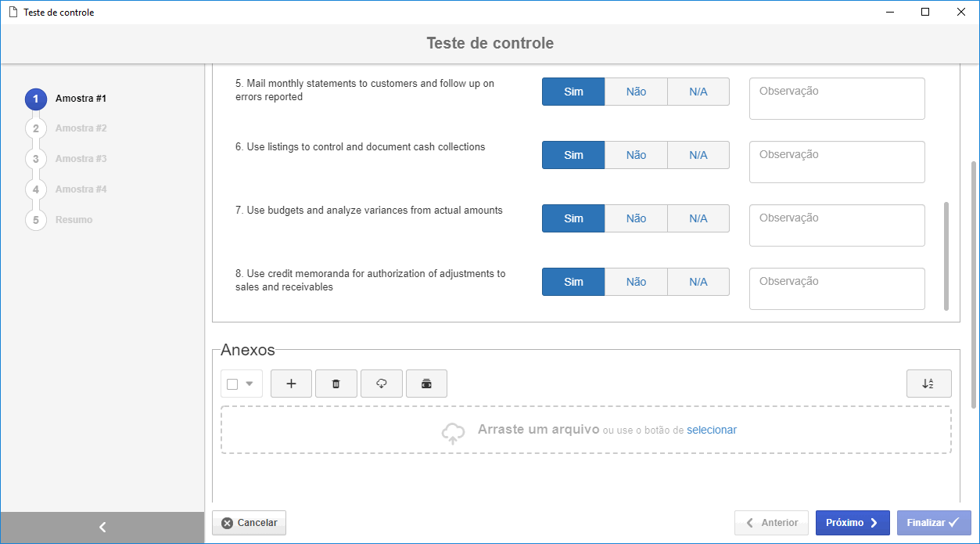980x544 pixels.
Task: Click the Cancelar button
Action: [x=249, y=523]
